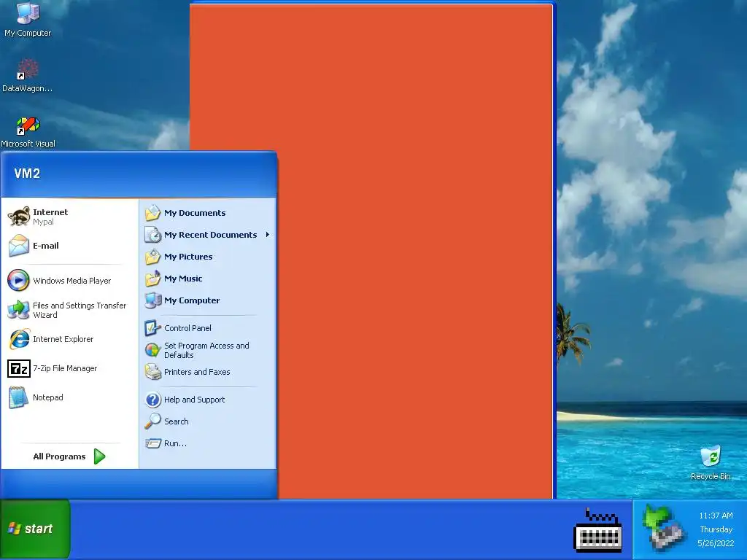Open Internet Mypal menu entry
Image resolution: width=747 pixels, height=560 pixels.
click(69, 217)
